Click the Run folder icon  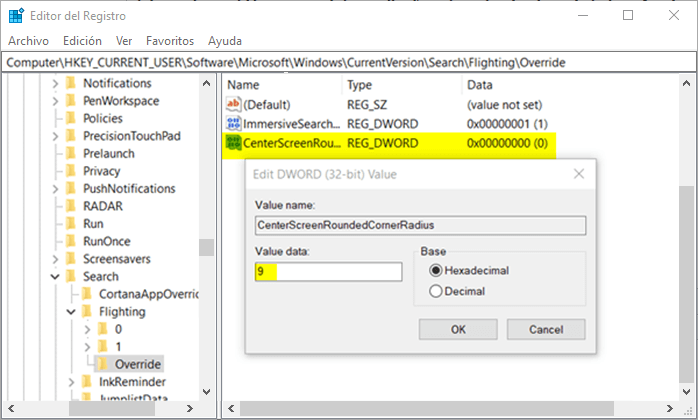click(70, 224)
